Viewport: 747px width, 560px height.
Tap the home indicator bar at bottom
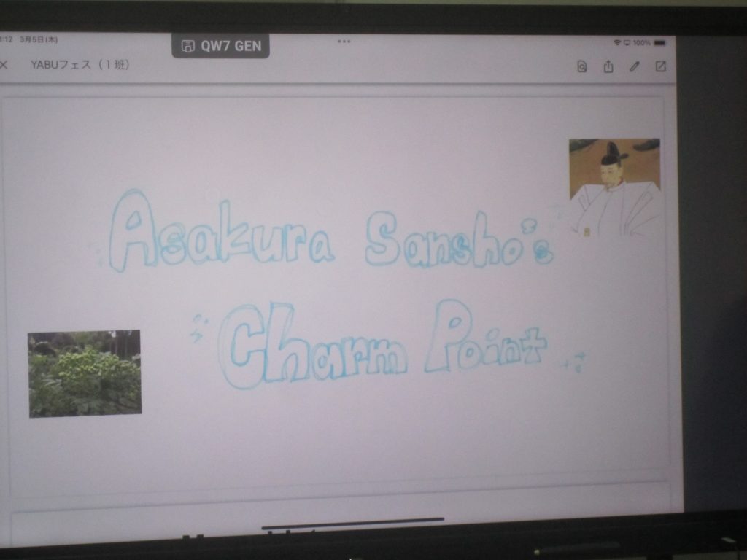(x=352, y=520)
